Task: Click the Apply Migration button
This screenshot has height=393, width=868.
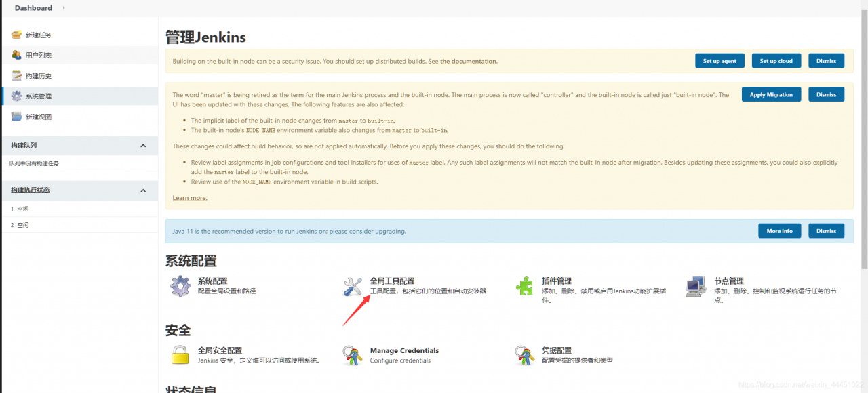Action: coord(771,95)
